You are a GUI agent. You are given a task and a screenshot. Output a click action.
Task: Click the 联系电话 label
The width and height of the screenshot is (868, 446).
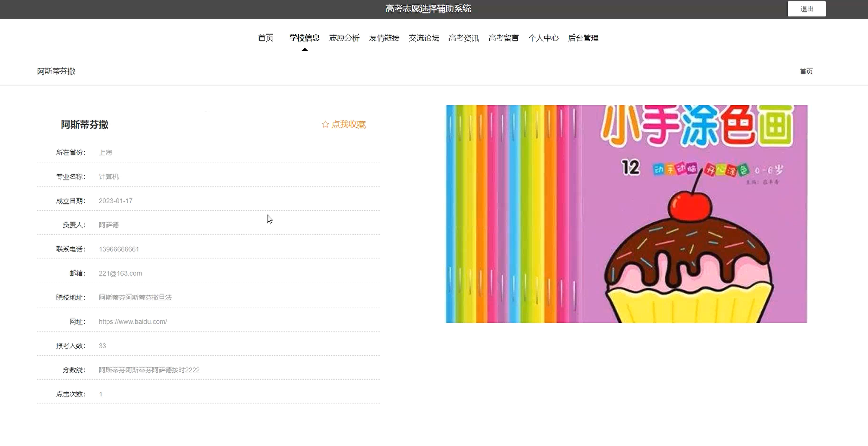70,249
